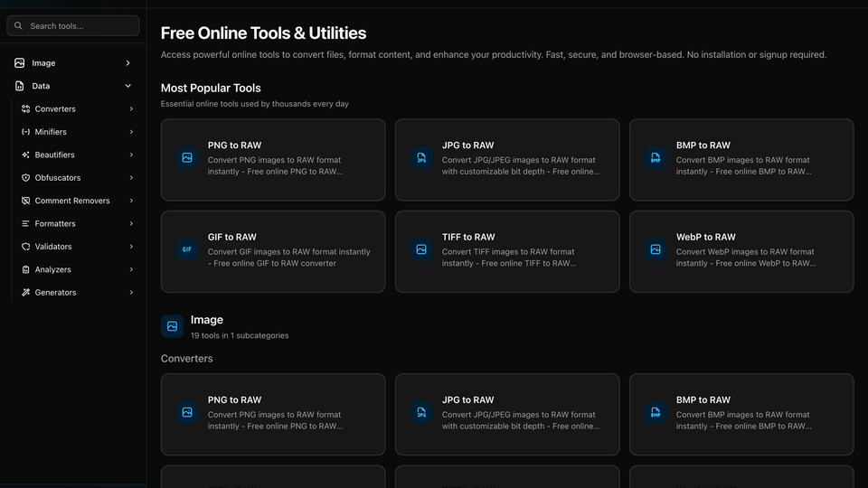Image resolution: width=868 pixels, height=488 pixels.
Task: Click the Generators wand icon
Action: click(x=25, y=293)
